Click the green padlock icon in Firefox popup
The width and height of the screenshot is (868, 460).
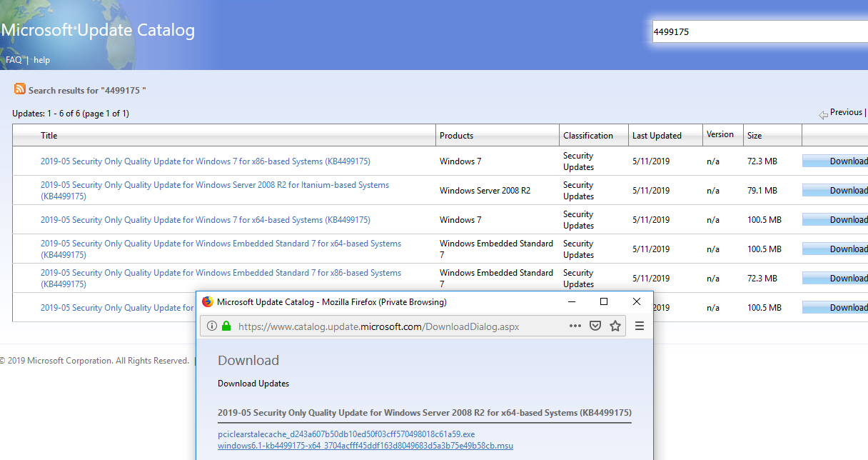click(x=226, y=326)
